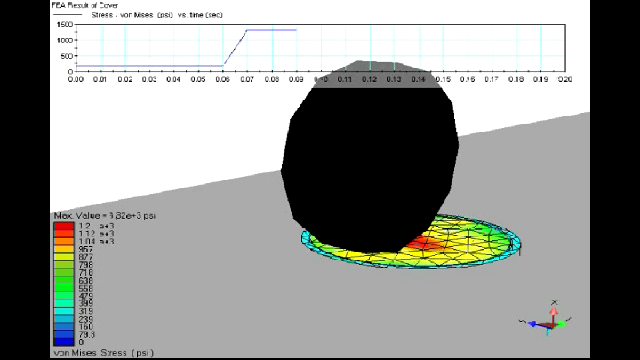This screenshot has width=640, height=360.
Task: Click the 638 legend value
Action: (x=86, y=280)
